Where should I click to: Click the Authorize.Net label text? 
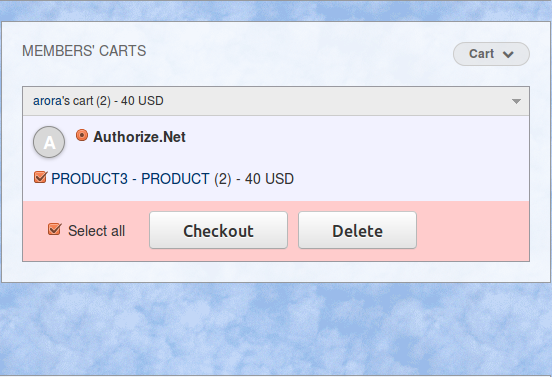139,137
